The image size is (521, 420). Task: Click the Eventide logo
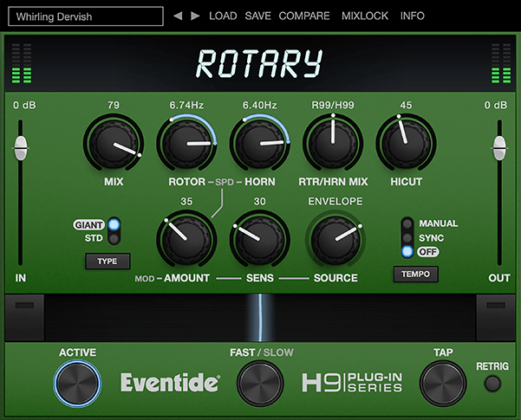pos(171,383)
